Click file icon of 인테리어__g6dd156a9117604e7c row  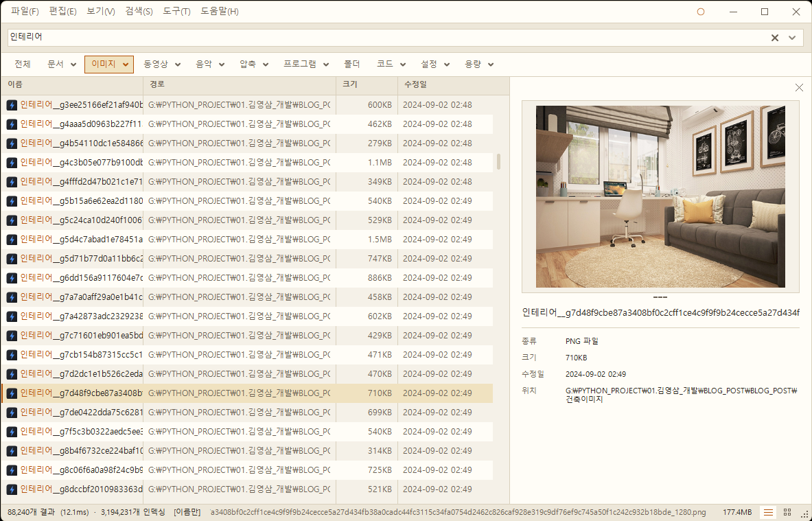12,278
